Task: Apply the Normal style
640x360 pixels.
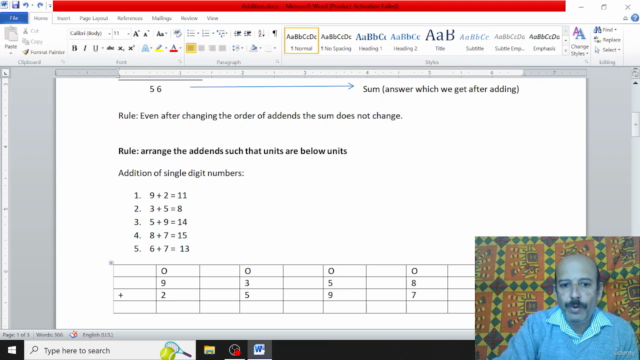Action: pos(301,41)
